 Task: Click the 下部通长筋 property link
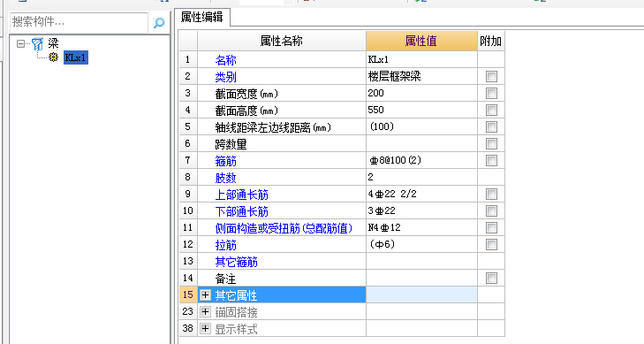[241, 211]
